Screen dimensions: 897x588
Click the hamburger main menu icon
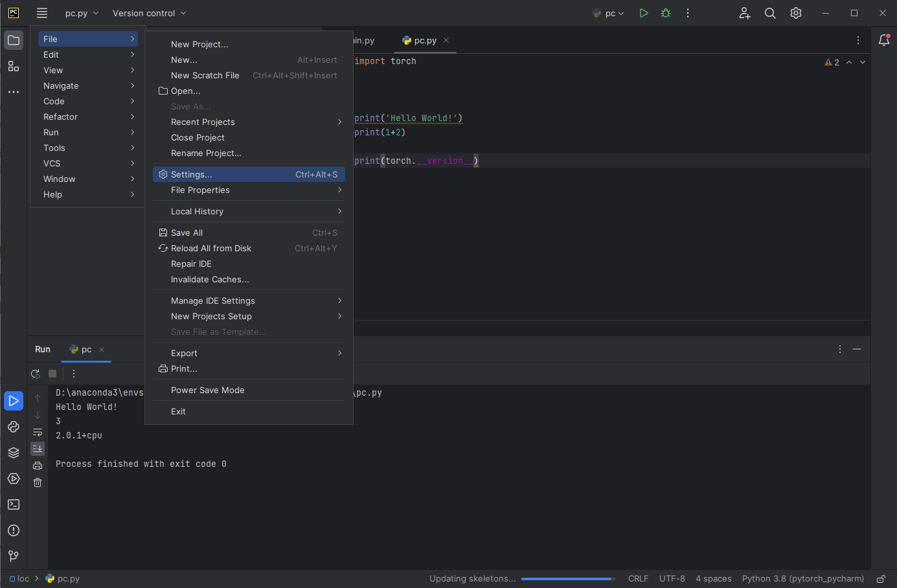(42, 13)
